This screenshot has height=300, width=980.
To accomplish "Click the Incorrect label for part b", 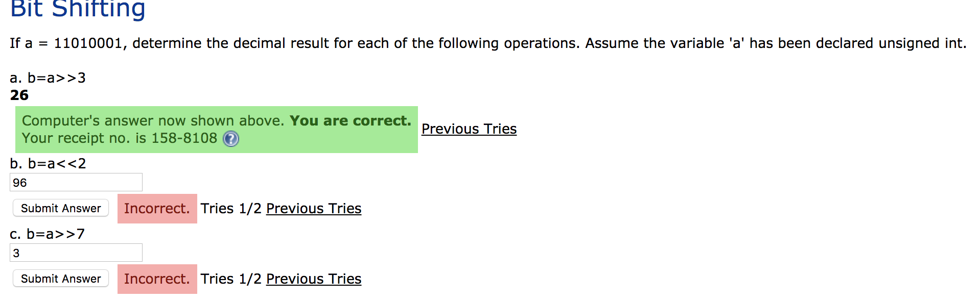I will pos(157,208).
